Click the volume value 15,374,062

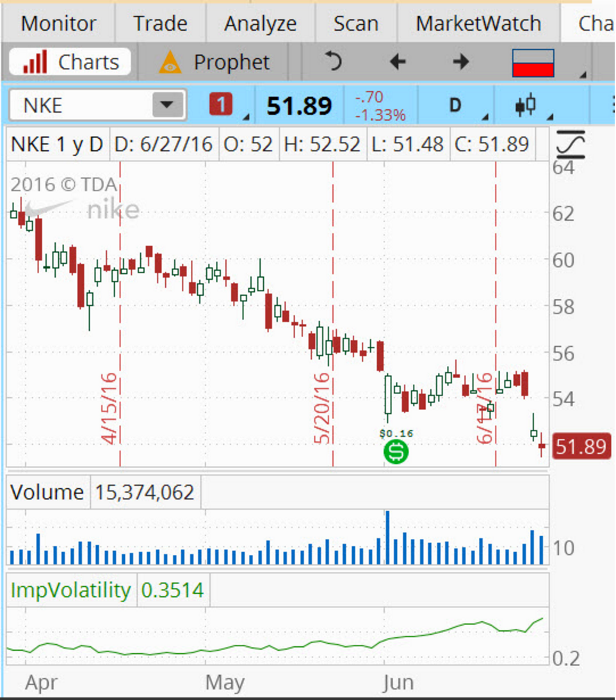click(x=145, y=493)
